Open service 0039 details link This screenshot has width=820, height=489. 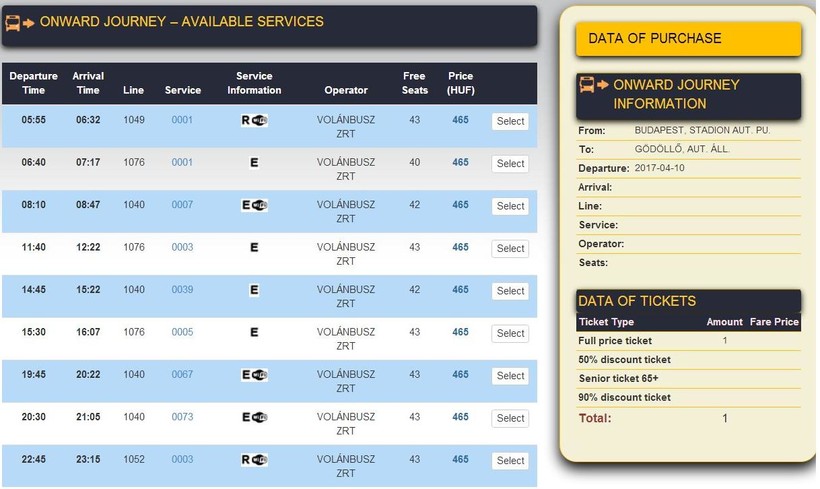point(182,290)
